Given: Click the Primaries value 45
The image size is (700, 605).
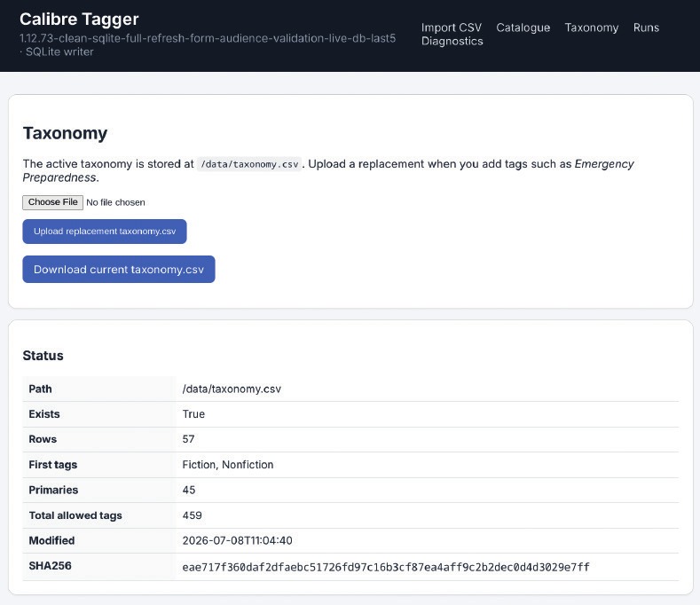Looking at the screenshot, I should coord(189,490).
